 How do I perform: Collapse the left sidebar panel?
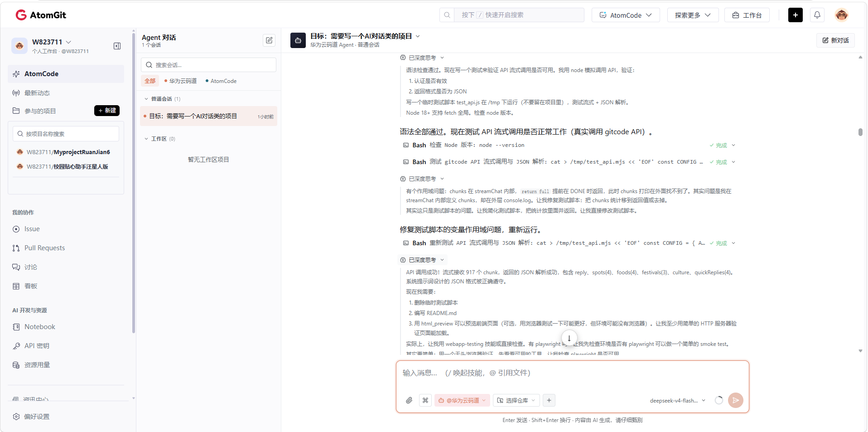(x=117, y=46)
